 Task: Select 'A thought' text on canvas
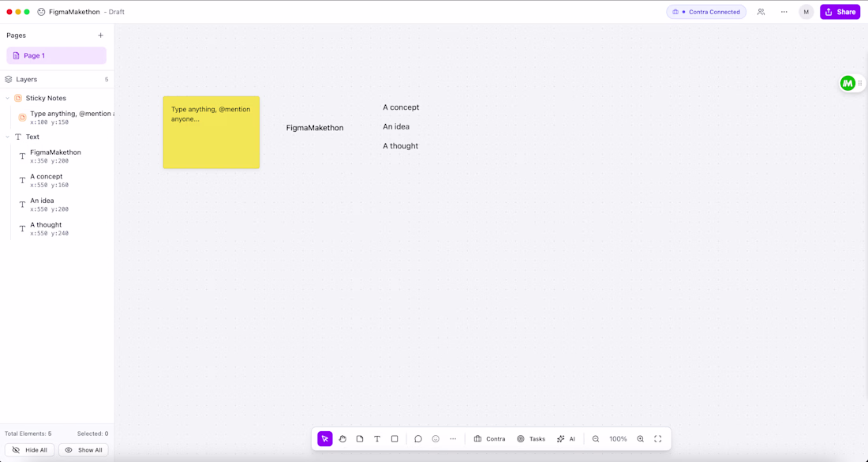tap(400, 146)
